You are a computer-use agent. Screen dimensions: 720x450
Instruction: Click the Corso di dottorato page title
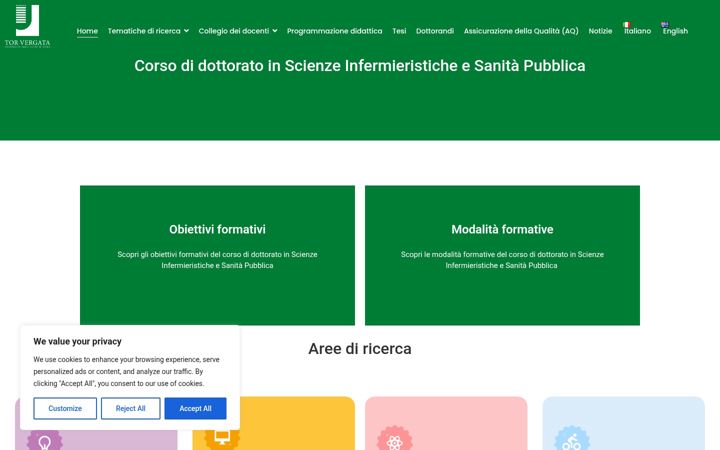point(360,66)
